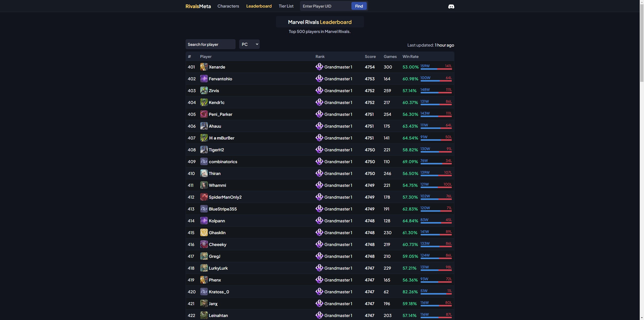Expand the platform dropdown arrow
Screen dimensions: 644x320
click(x=257, y=44)
